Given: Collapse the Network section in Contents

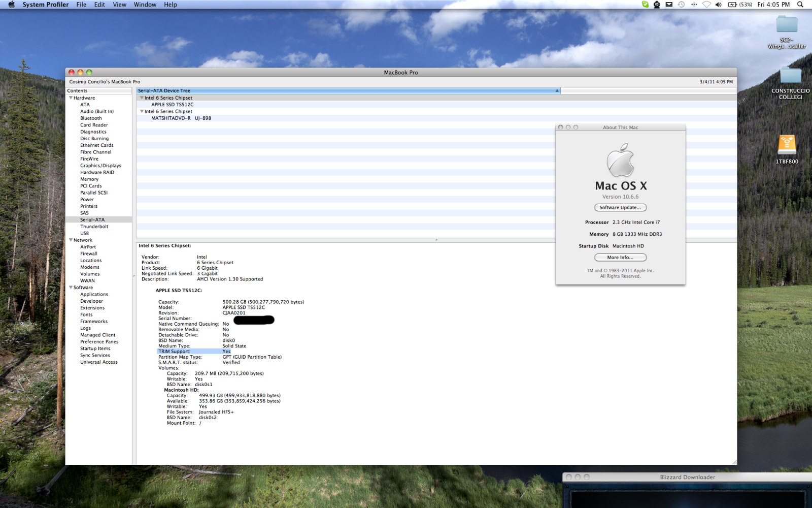Looking at the screenshot, I should pos(71,240).
